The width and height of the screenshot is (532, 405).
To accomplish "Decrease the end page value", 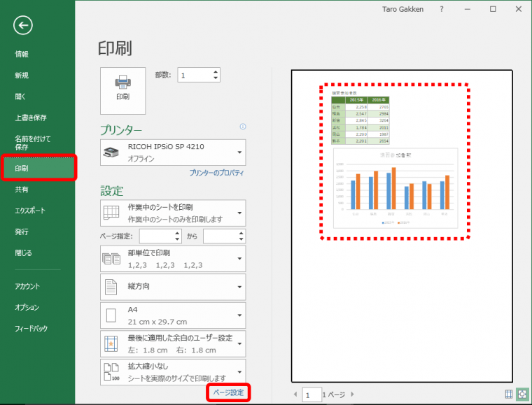I will (241, 239).
